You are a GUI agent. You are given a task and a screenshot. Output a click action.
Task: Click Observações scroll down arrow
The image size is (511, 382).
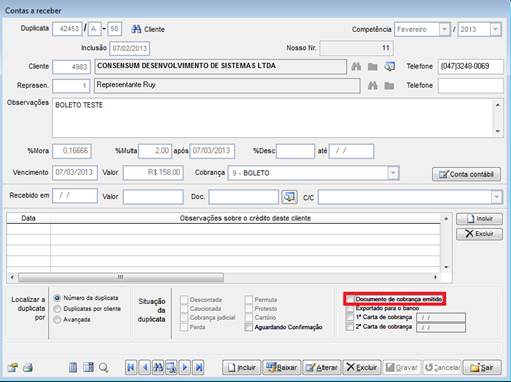click(497, 131)
